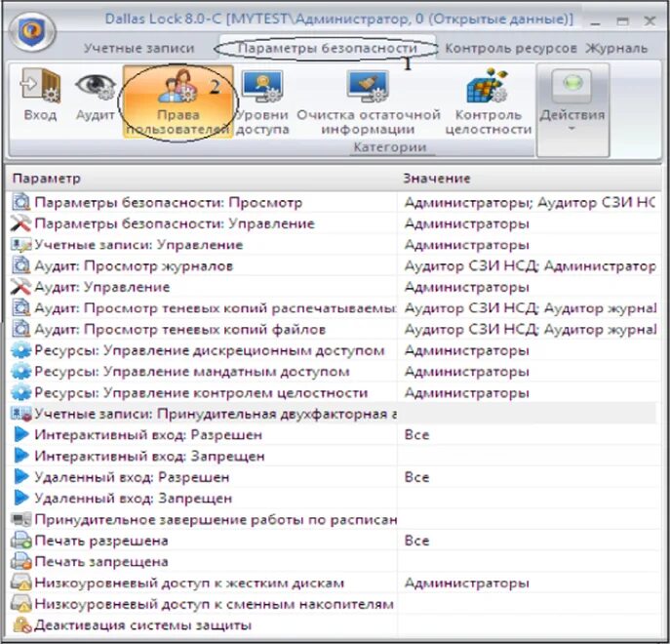670x644 pixels.
Task: Click gear icon of Управление мандатным доступом
Action: click(20, 372)
